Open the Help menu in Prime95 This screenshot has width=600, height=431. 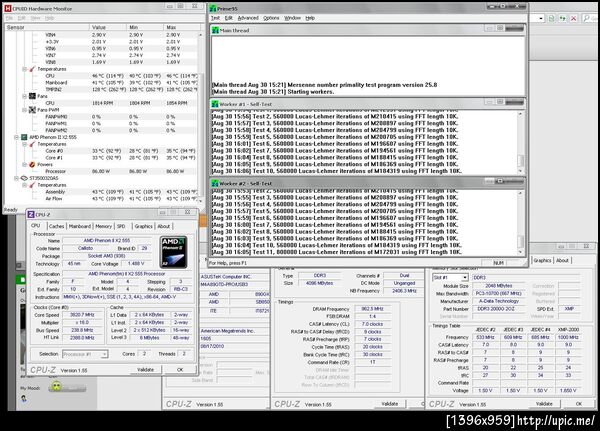310,18
